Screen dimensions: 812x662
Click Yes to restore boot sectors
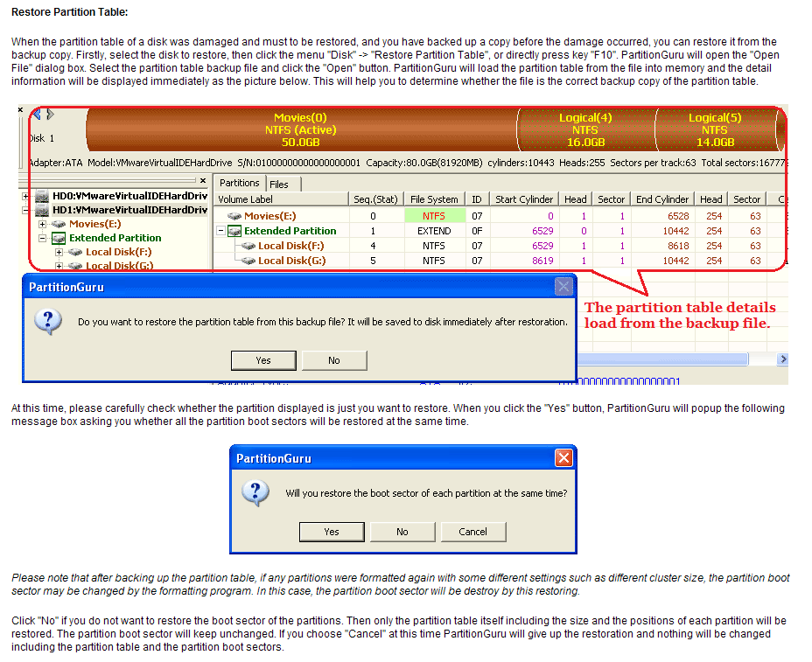(x=332, y=532)
